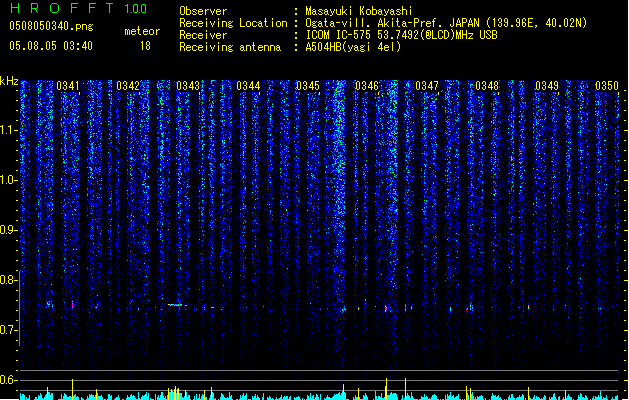The width and height of the screenshot is (629, 400).
Task: Click the 0345 time marker
Action: point(308,86)
